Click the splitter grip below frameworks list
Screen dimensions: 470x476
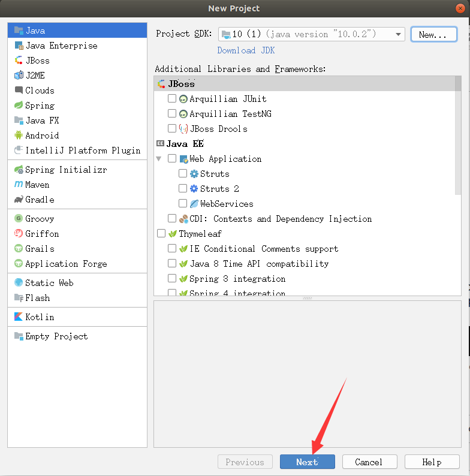click(x=308, y=299)
